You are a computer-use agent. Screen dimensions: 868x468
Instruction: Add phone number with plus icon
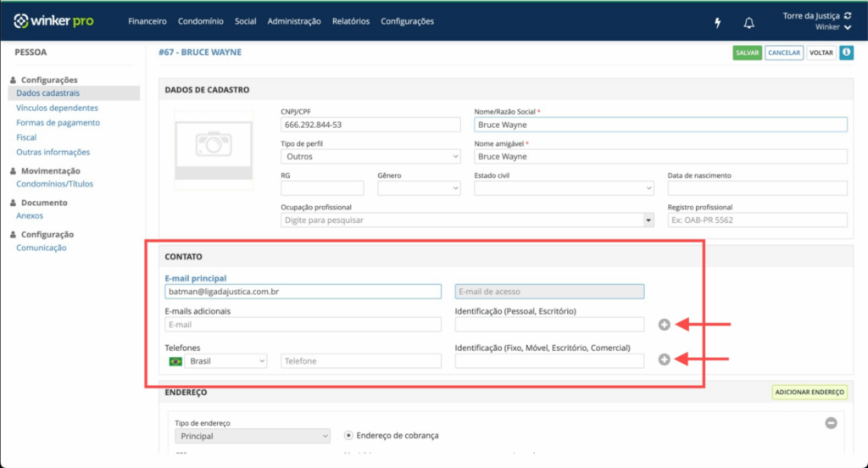665,359
